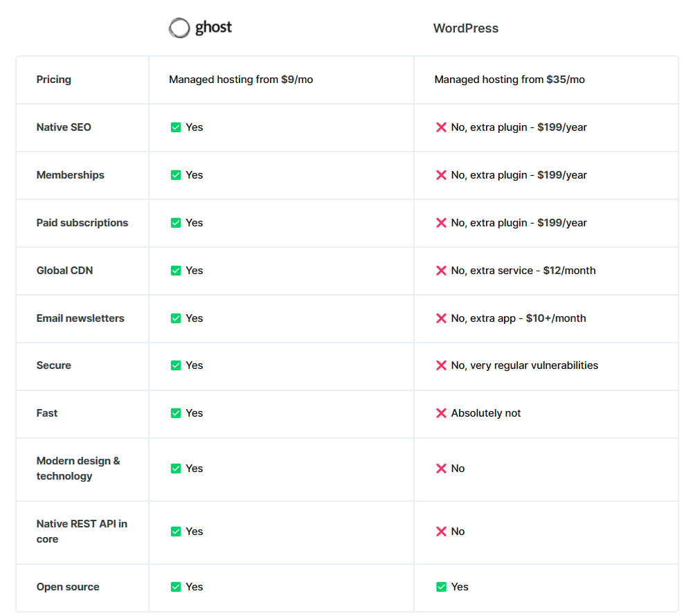The width and height of the screenshot is (693, 616).
Task: Click Ghost 'Yes' text in Global CDN row
Action: [194, 271]
